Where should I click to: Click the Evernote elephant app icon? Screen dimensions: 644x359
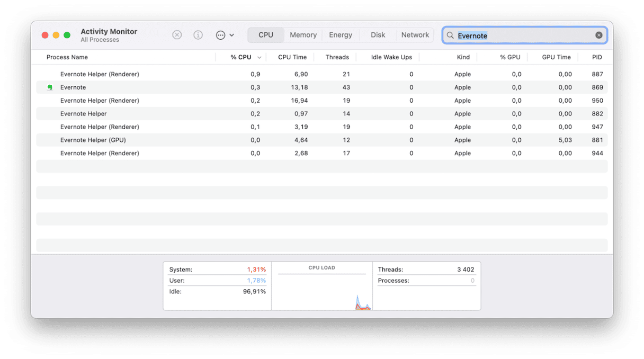tap(50, 87)
